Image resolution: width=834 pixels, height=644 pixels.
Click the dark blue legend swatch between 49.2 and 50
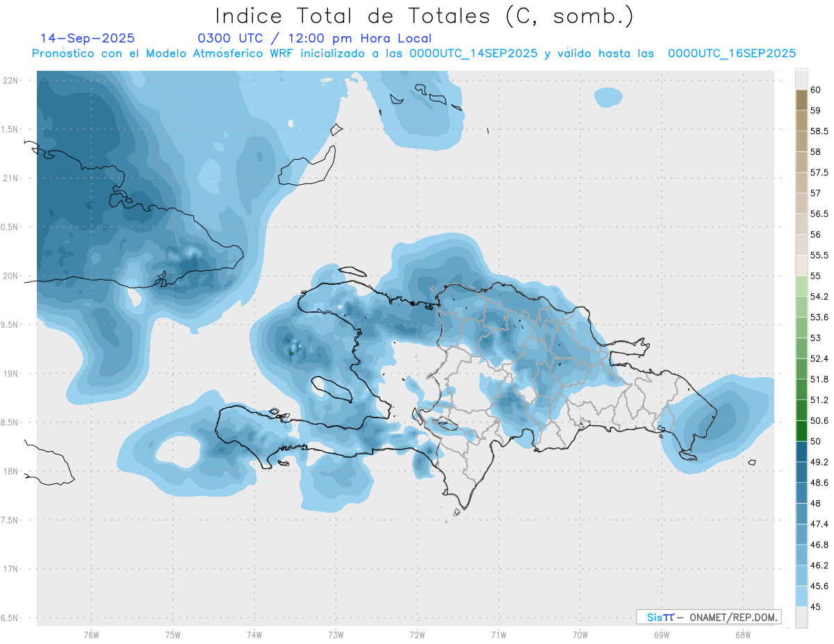point(801,452)
